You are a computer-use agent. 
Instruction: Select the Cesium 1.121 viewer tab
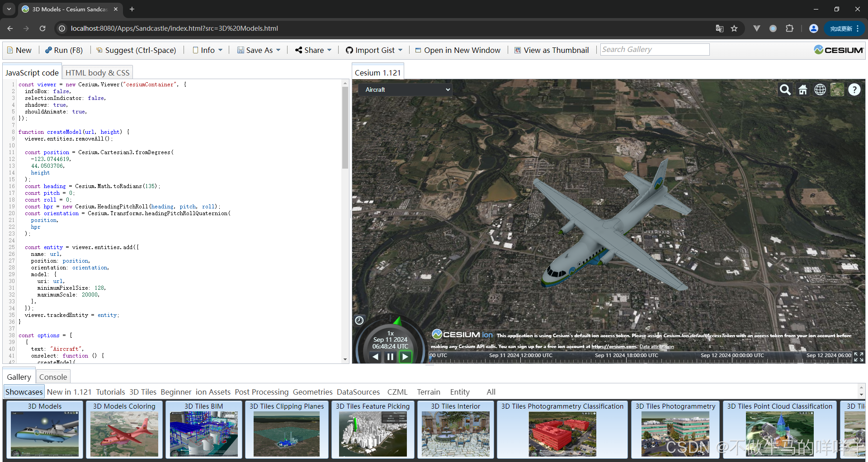point(378,73)
